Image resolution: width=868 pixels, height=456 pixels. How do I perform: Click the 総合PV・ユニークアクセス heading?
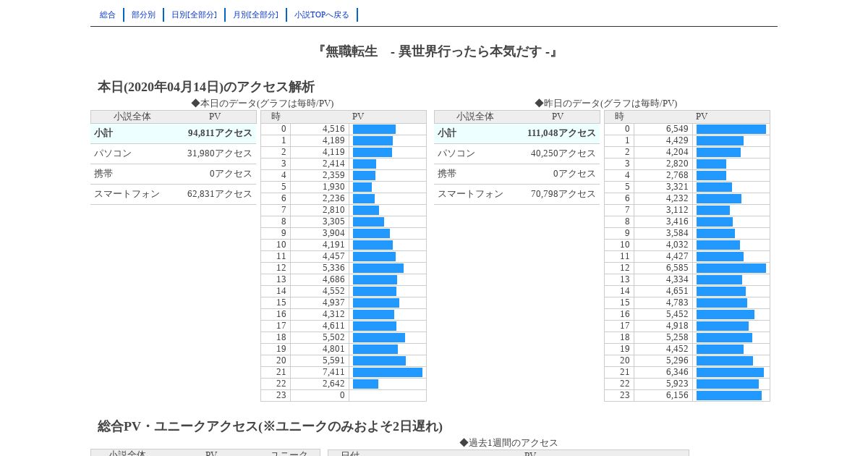pyautogui.click(x=270, y=426)
